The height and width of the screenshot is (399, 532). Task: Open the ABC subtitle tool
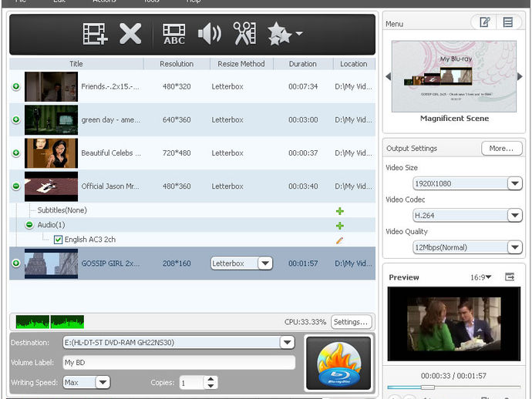[x=174, y=34]
